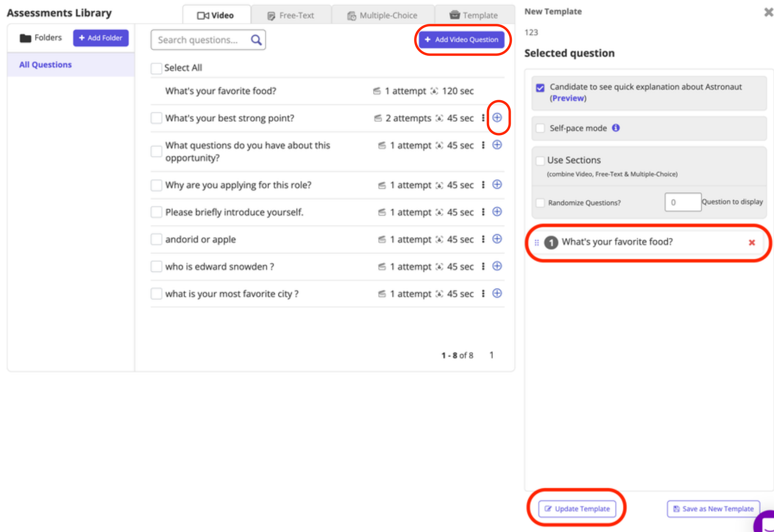
Task: Check 'what is your most favorite city ?' checkbox
Action: (x=156, y=294)
